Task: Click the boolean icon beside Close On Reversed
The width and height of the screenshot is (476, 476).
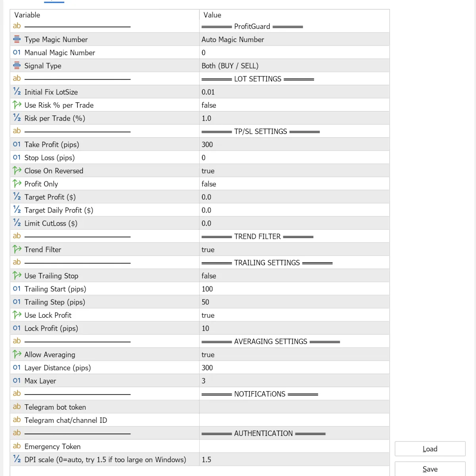Action: pos(17,171)
